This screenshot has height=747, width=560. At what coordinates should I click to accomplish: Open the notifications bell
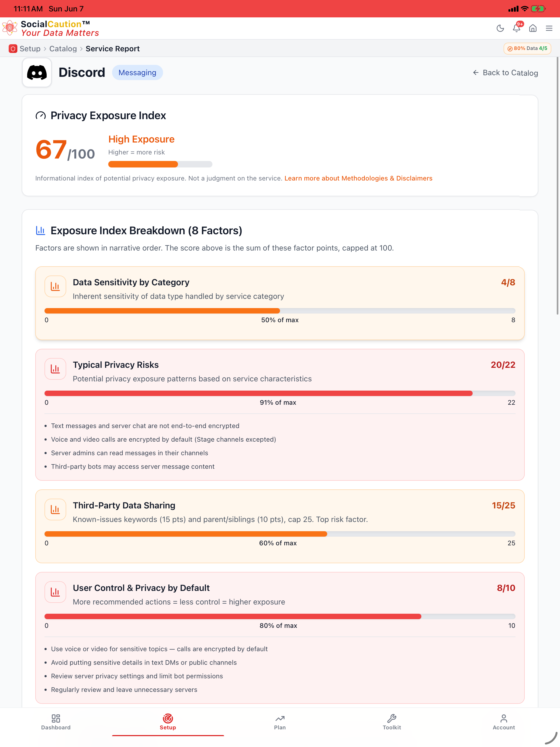click(517, 28)
